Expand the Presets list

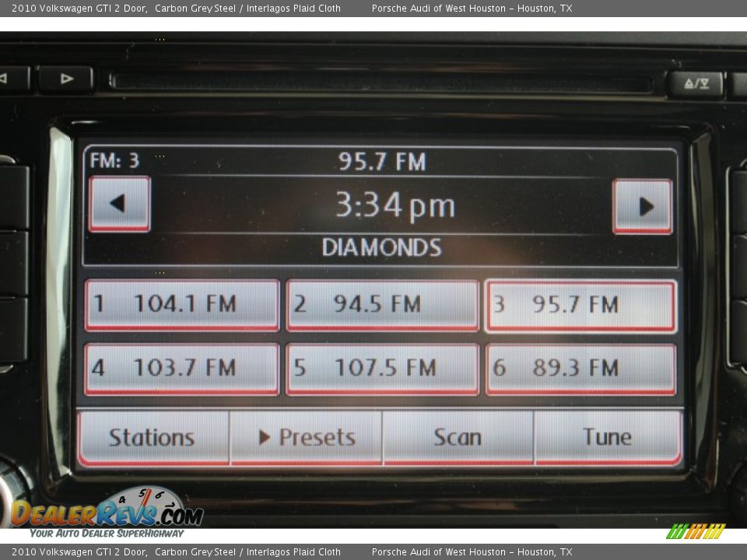tap(306, 436)
